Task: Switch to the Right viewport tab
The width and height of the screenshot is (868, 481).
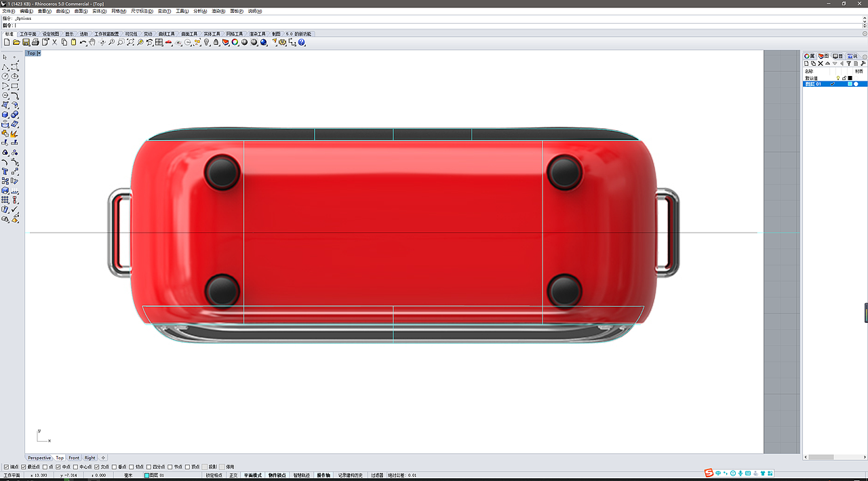Action: click(x=90, y=458)
